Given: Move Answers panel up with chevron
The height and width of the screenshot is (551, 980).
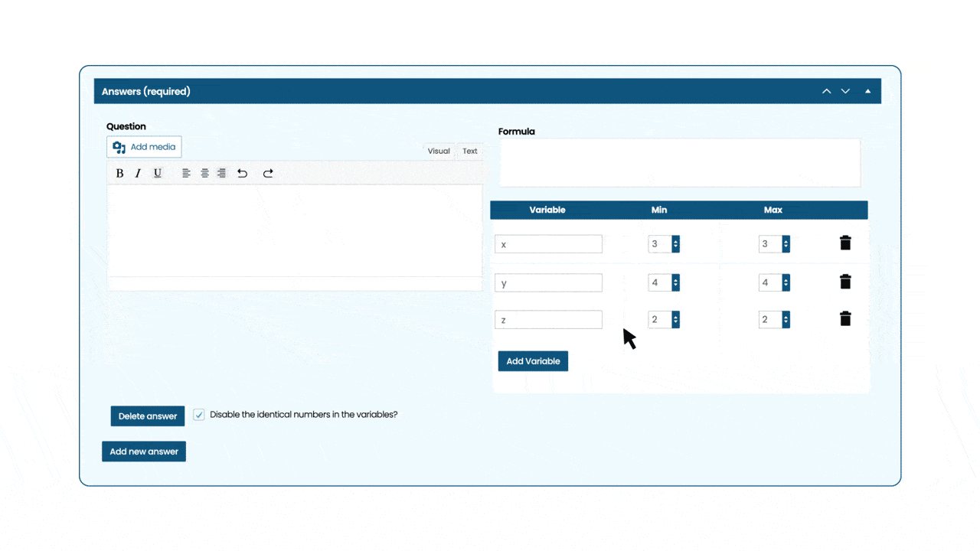Looking at the screenshot, I should click(827, 91).
